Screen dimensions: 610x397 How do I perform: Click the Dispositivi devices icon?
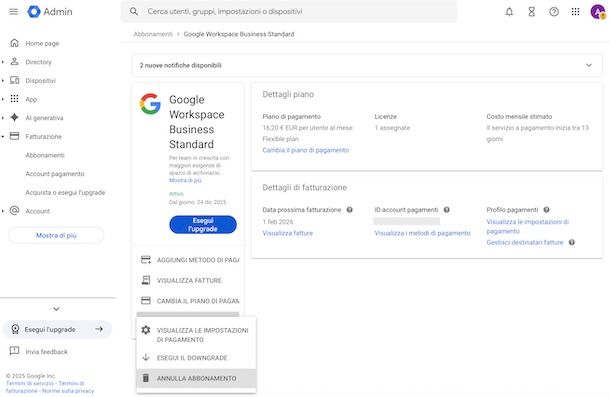14,80
